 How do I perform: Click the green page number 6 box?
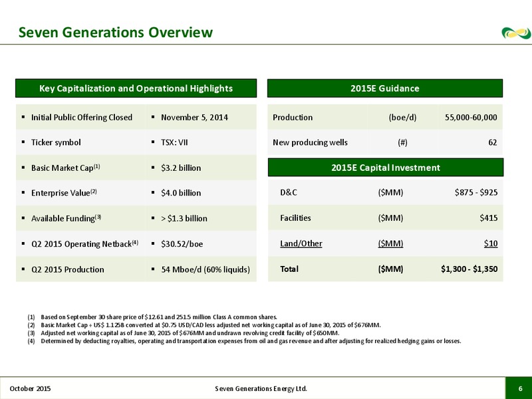[519, 388]
